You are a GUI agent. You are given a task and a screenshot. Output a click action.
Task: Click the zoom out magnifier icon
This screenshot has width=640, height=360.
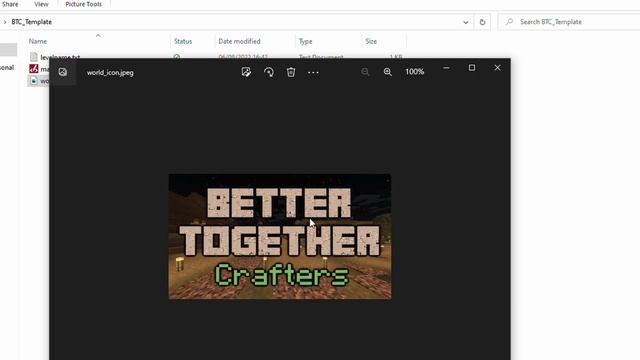(365, 72)
